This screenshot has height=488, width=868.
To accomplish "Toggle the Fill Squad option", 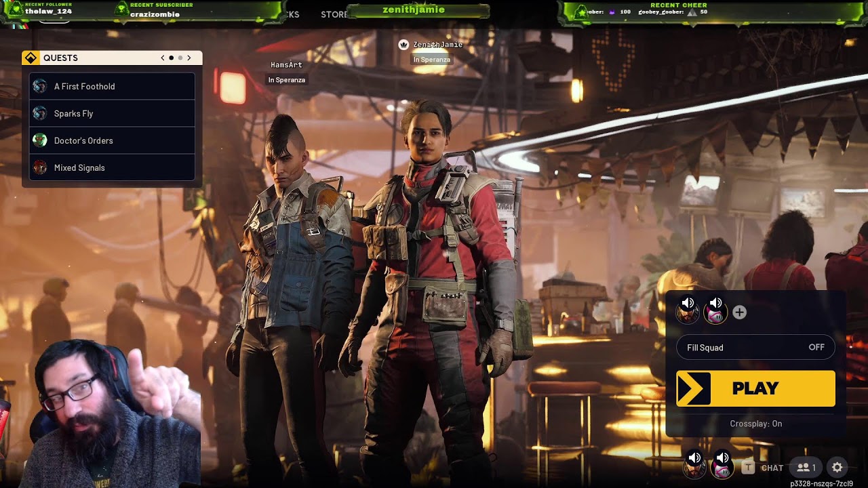I will 755,348.
